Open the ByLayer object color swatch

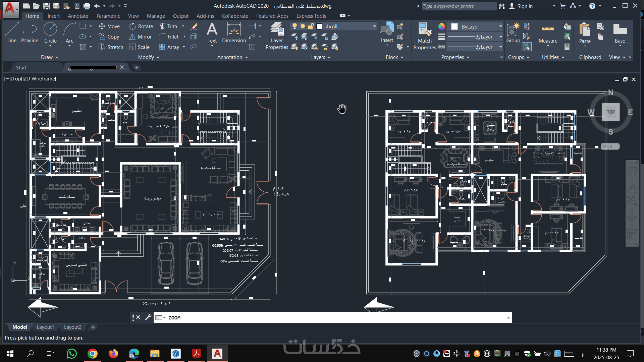pos(454,27)
